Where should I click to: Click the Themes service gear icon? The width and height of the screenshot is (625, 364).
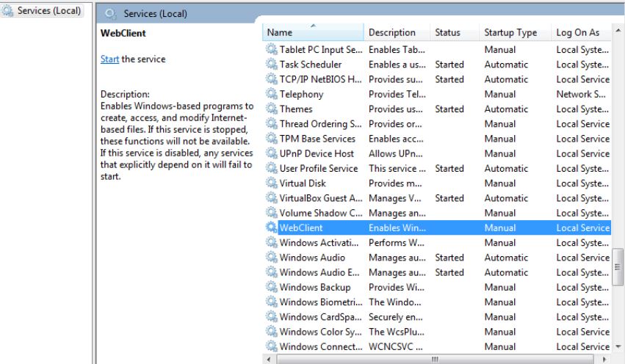coord(272,109)
